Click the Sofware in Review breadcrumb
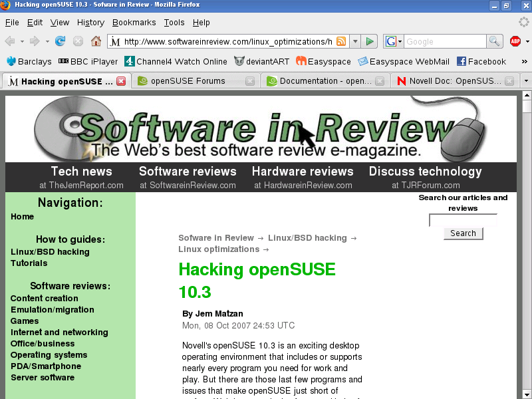Viewport: 532px width, 399px height. [216, 238]
